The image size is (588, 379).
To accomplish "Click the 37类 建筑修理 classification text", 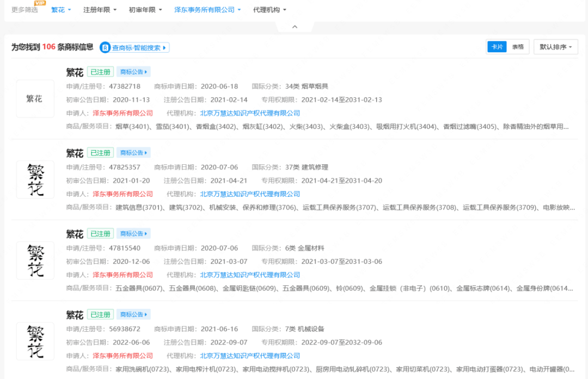I will tap(307, 167).
